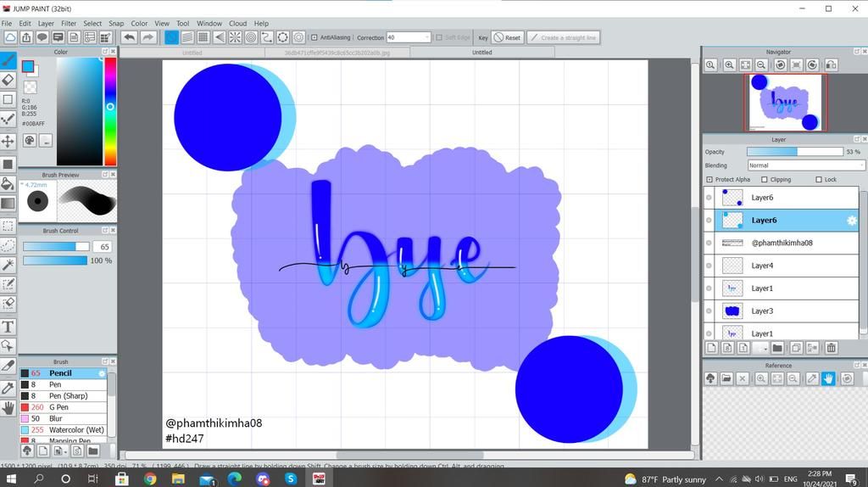Toggle visibility of top Layer6

pyautogui.click(x=709, y=198)
